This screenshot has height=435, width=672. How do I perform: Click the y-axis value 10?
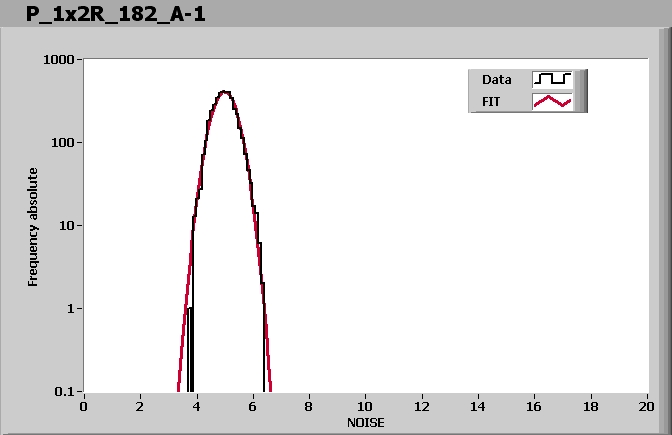point(66,225)
